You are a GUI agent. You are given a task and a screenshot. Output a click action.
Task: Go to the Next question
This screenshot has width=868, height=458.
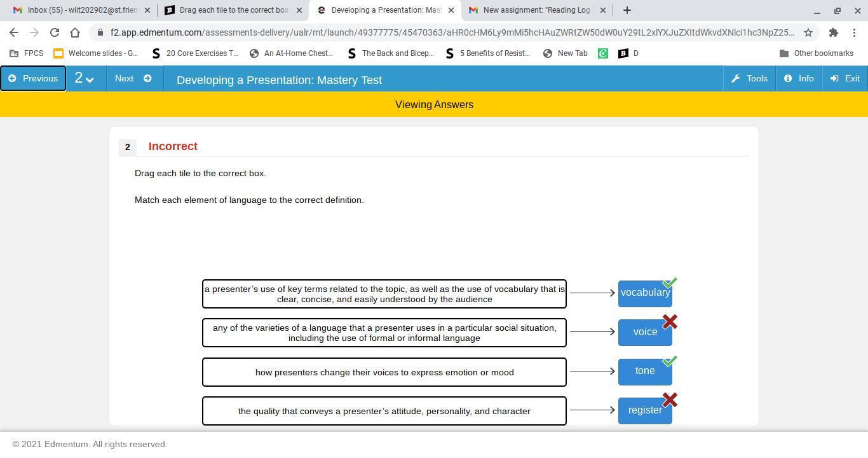pos(133,78)
